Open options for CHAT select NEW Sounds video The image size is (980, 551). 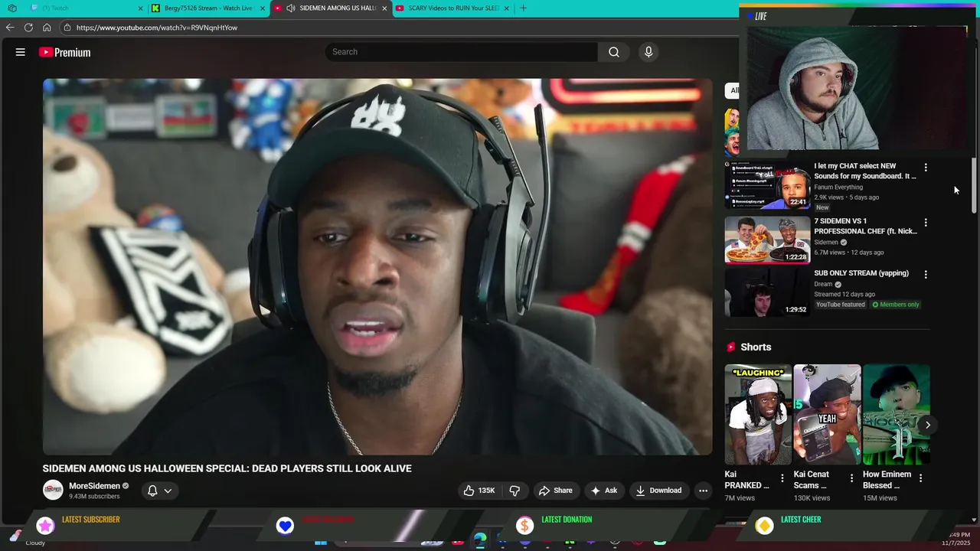(x=926, y=167)
